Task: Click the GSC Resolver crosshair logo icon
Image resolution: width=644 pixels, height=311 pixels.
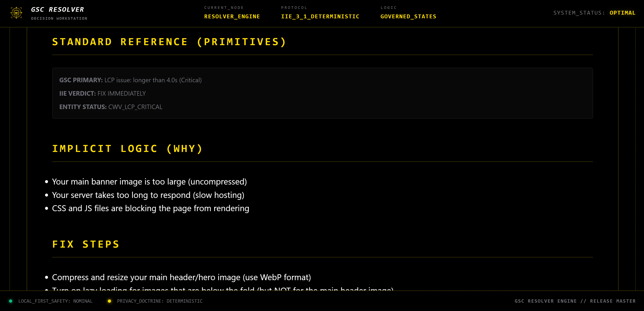Action: click(17, 13)
